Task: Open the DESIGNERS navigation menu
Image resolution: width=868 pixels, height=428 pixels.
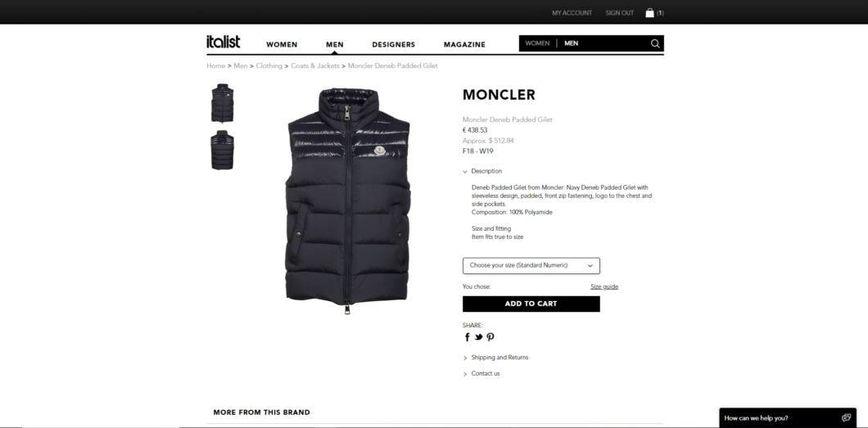Action: coord(394,45)
